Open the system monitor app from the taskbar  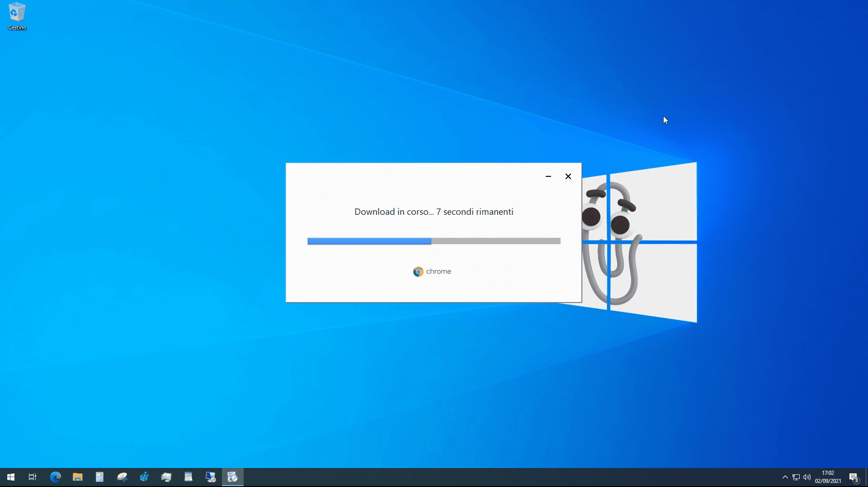coord(166,477)
